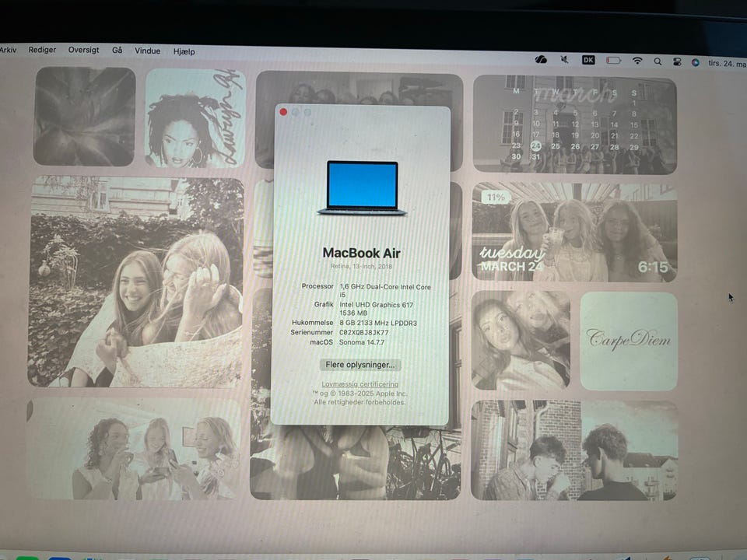Image resolution: width=747 pixels, height=560 pixels.
Task: Open the Rediger menu
Action: (x=42, y=50)
